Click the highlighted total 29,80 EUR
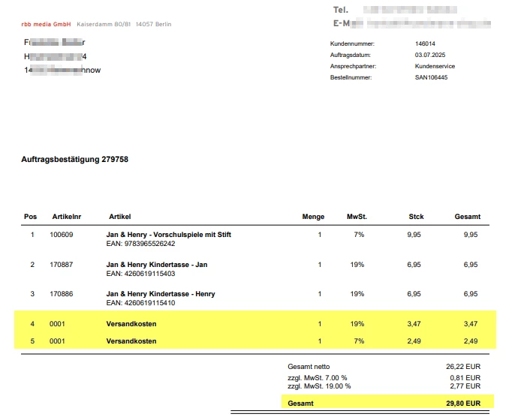The image size is (518, 420). point(463,403)
